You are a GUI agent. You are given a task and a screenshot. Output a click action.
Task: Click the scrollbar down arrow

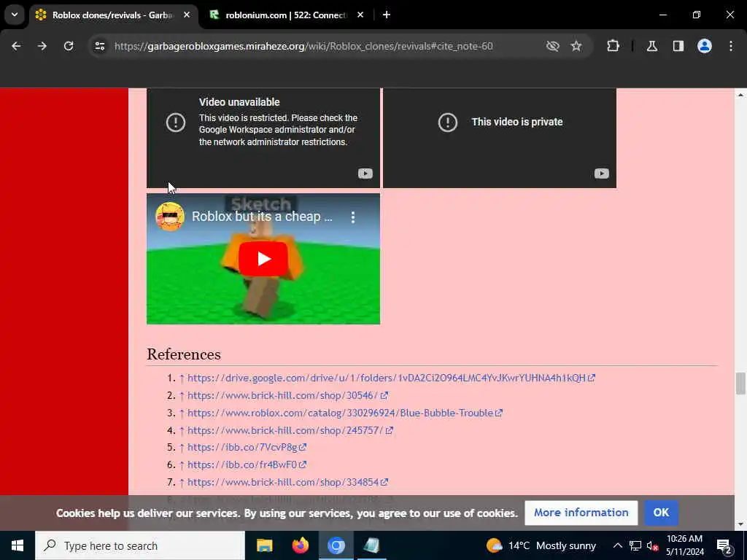click(740, 524)
